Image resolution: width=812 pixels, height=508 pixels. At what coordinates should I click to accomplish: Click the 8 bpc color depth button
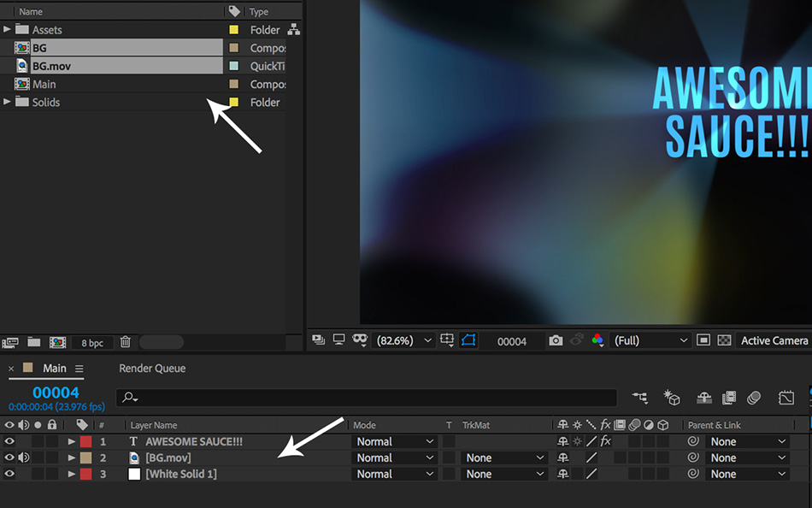click(92, 343)
